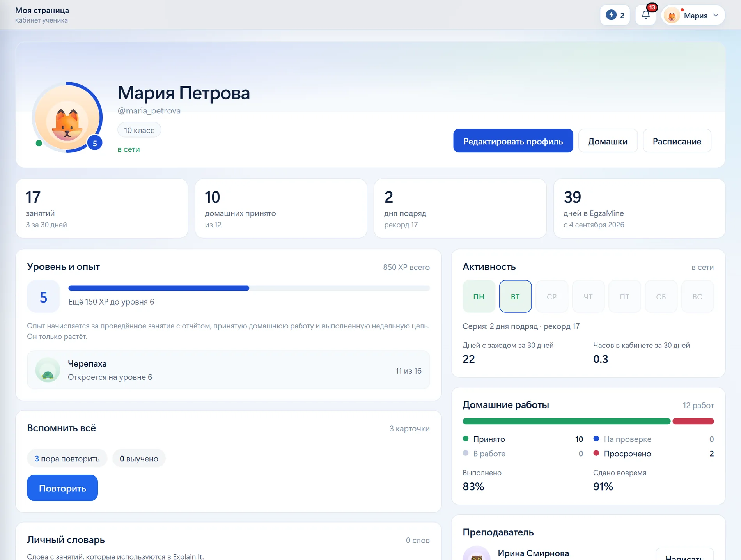The height and width of the screenshot is (560, 741).
Task: Click the teacher Ирина Смирнова owl avatar
Action: pyautogui.click(x=477, y=554)
